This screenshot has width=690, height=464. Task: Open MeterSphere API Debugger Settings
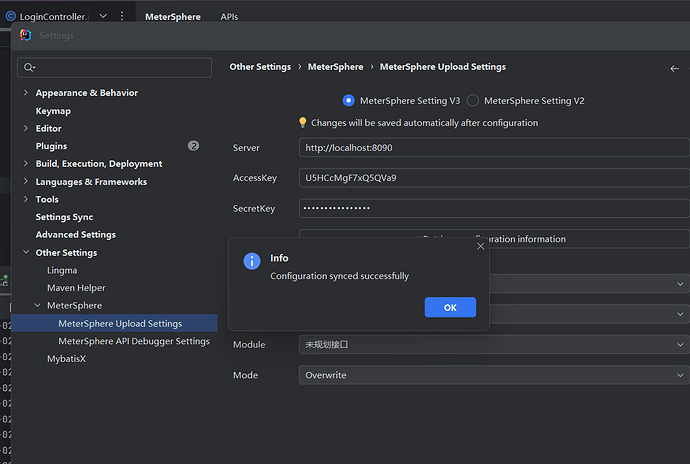[x=134, y=341]
